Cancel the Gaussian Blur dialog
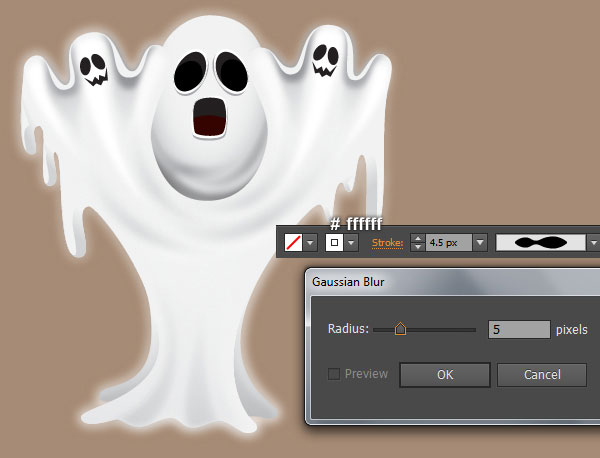This screenshot has height=458, width=600. [x=542, y=375]
